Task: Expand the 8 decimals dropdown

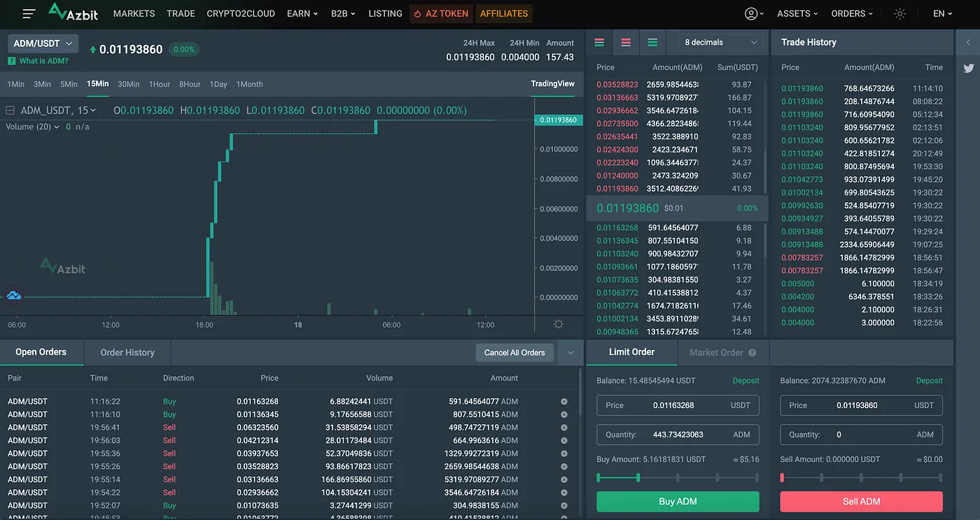Action: pos(721,43)
